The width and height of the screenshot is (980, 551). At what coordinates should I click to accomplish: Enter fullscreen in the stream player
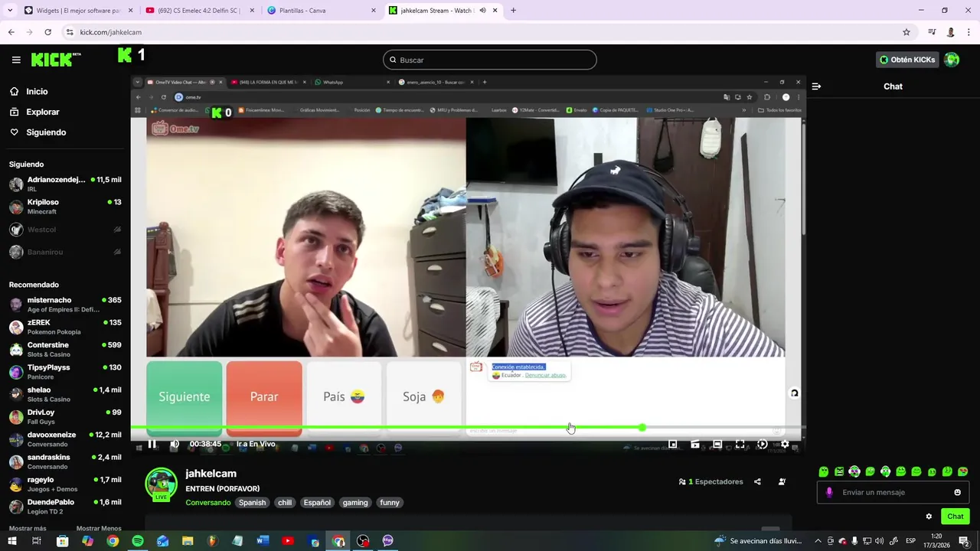tap(740, 444)
